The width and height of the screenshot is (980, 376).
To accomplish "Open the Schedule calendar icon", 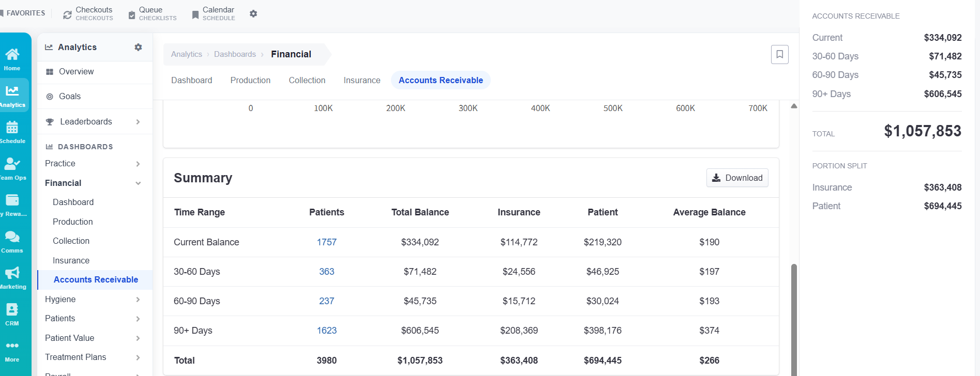I will tap(12, 132).
